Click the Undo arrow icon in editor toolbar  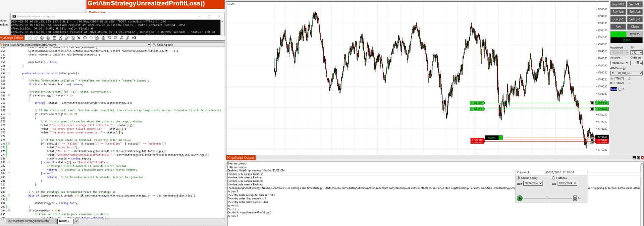[85, 38]
